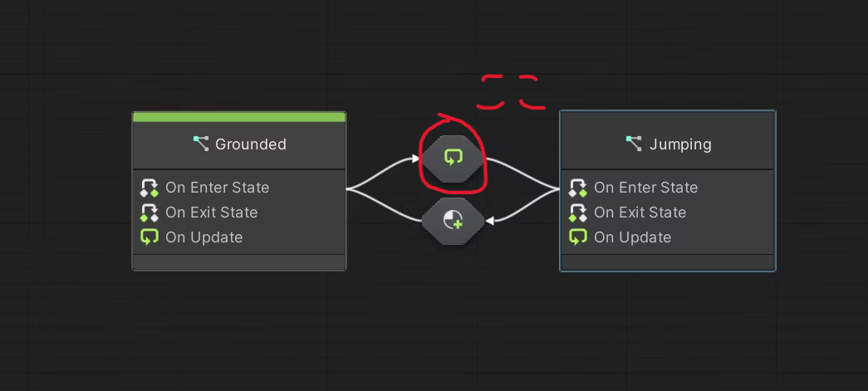Select the timer-plus transition hexagon node

[453, 221]
